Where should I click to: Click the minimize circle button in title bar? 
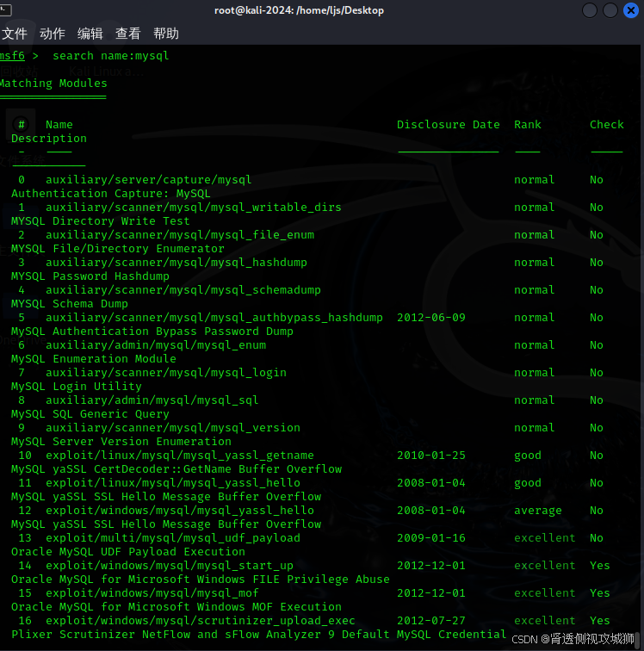click(590, 10)
